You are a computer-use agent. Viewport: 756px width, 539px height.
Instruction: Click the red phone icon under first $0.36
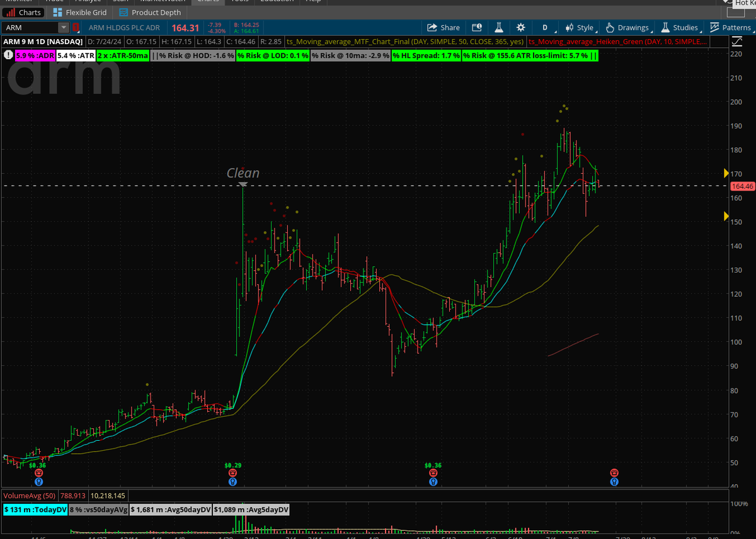[x=39, y=473]
